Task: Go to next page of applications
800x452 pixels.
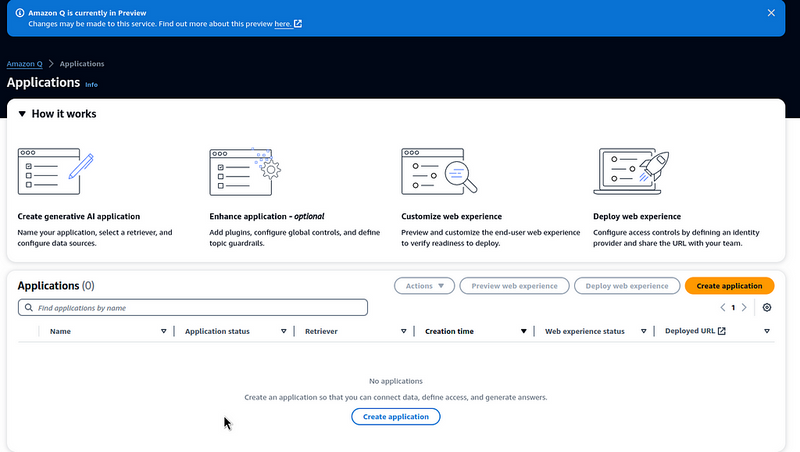Action: pos(744,308)
